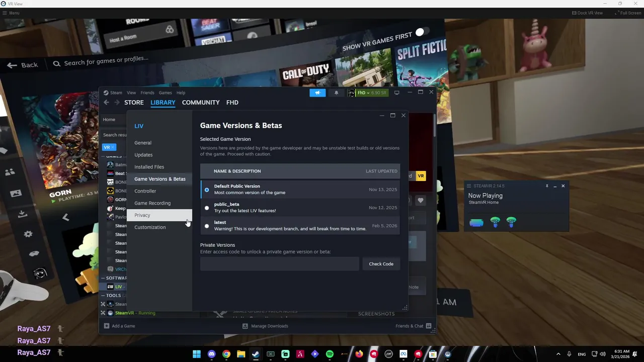Open the View menu
Image resolution: width=644 pixels, height=362 pixels.
click(x=131, y=93)
